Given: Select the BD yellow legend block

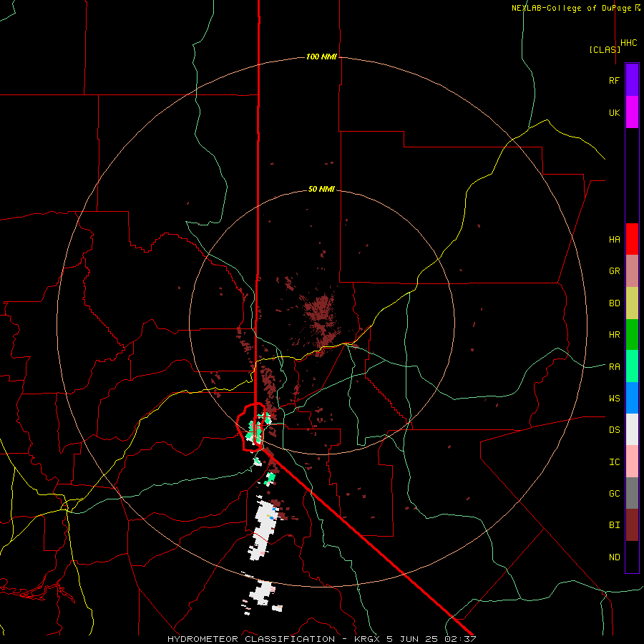Looking at the screenshot, I should pyautogui.click(x=632, y=303).
